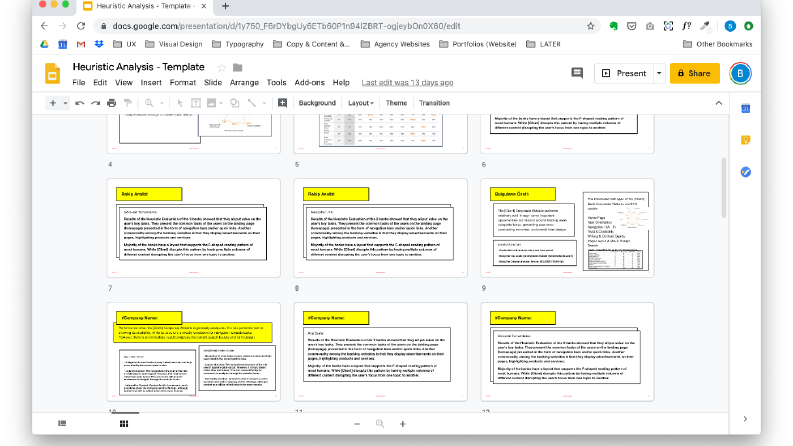Click the Google Slides home logo
Image resolution: width=793 pixels, height=446 pixels.
(52, 73)
